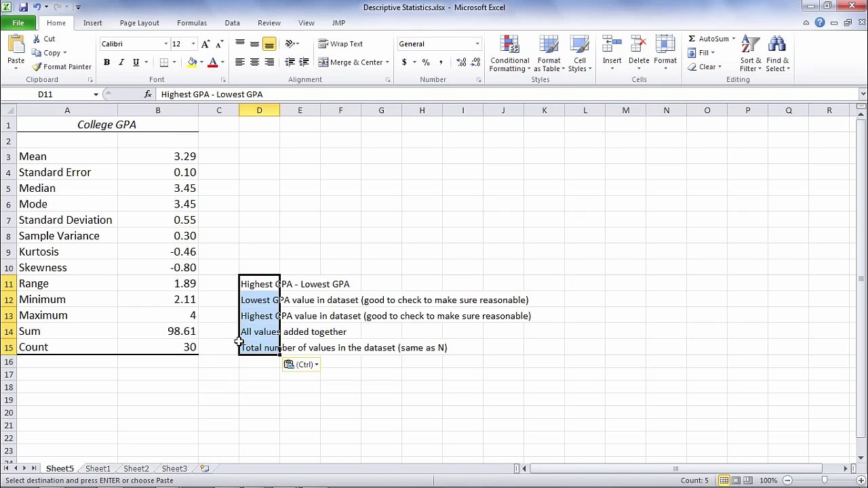Screen dimensions: 868x488
Task: Expand the Name Box dropdown arrow
Action: point(96,94)
